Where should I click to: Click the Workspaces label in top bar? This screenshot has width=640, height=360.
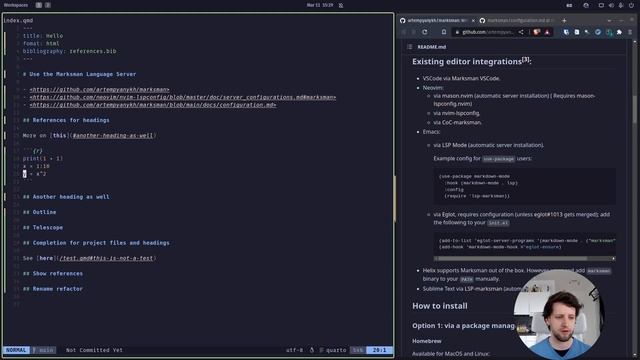(x=16, y=5)
